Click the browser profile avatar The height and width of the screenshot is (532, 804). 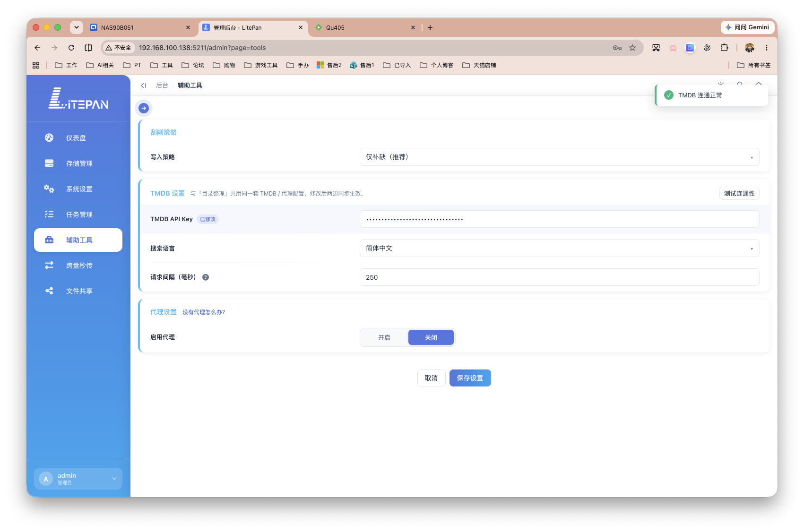(750, 48)
